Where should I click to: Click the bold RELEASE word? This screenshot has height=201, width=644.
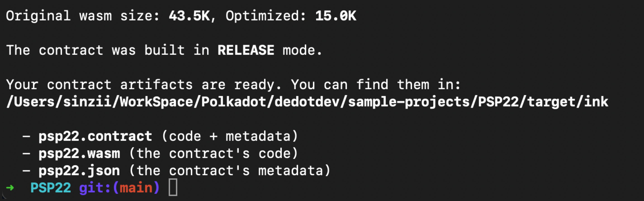(x=246, y=50)
